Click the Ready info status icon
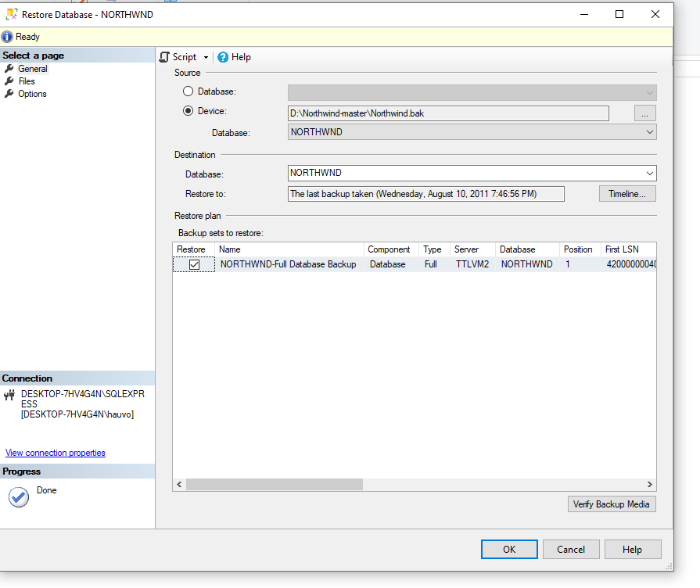The height and width of the screenshot is (588, 700). [x=8, y=37]
